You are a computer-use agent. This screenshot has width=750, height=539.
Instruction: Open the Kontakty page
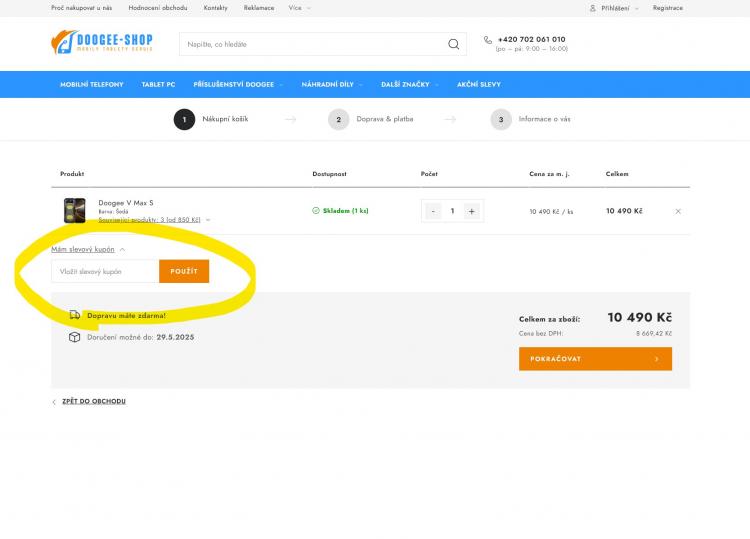coord(216,8)
